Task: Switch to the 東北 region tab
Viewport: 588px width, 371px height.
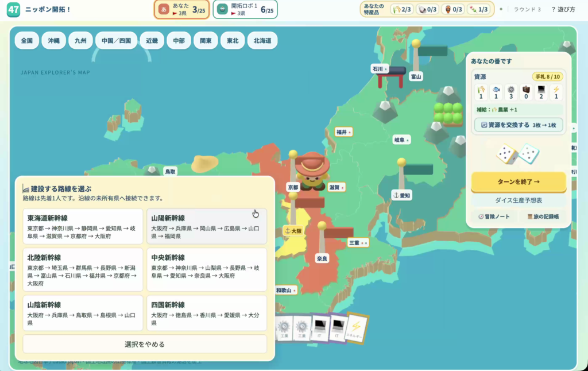Action: [x=233, y=41]
